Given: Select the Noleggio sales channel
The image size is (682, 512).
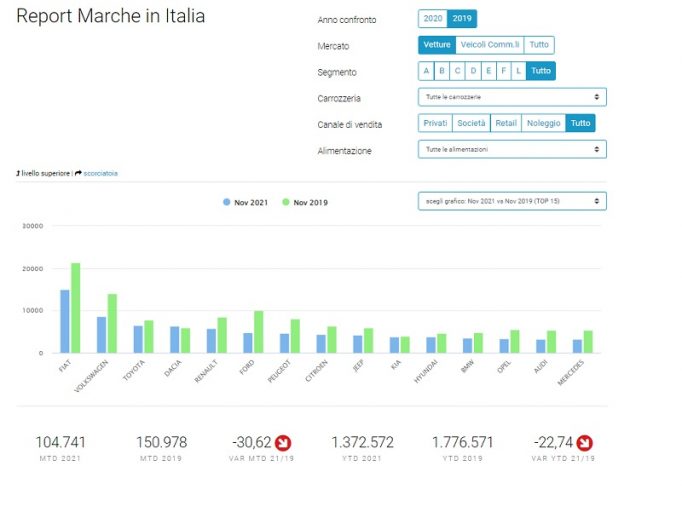Looking at the screenshot, I should point(544,123).
